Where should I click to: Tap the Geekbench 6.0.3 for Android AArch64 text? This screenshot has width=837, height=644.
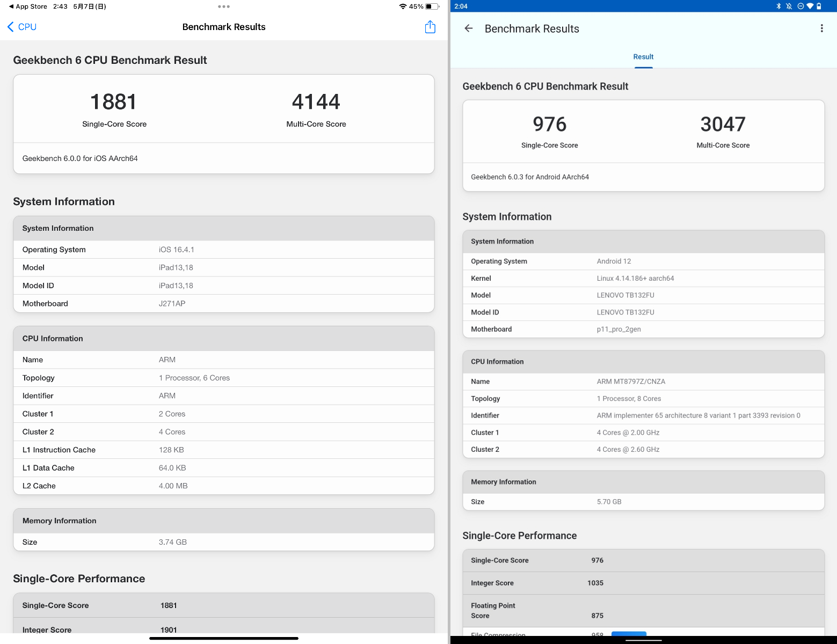point(529,177)
